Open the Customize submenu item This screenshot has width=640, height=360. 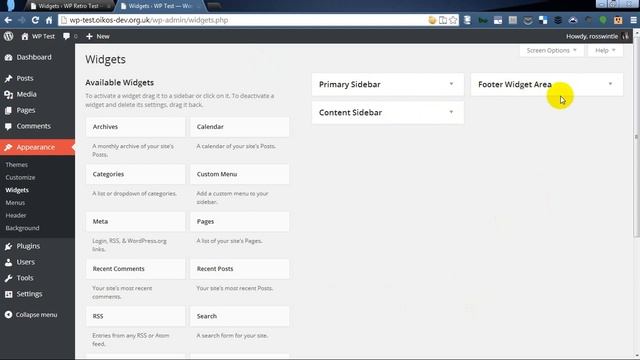click(20, 178)
